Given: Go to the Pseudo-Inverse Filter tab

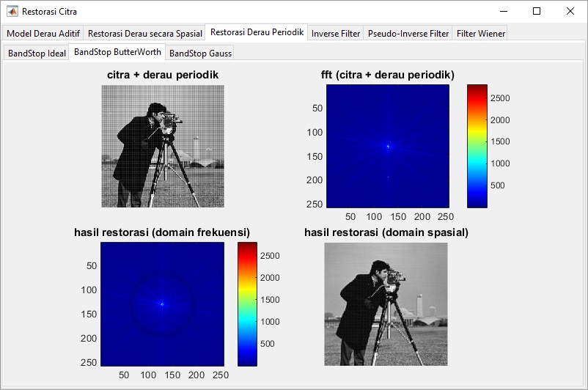Looking at the screenshot, I should [408, 34].
